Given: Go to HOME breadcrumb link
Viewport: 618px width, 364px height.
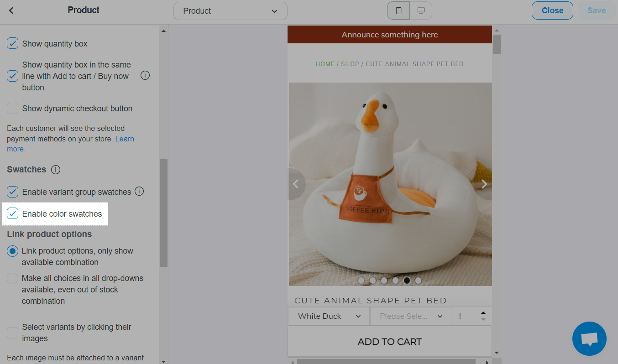Looking at the screenshot, I should (x=325, y=64).
